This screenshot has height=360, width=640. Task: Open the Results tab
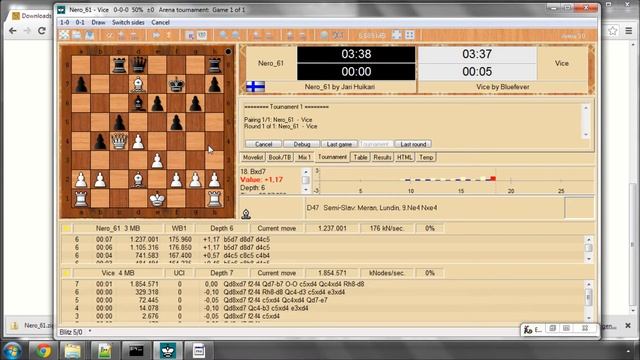point(382,157)
